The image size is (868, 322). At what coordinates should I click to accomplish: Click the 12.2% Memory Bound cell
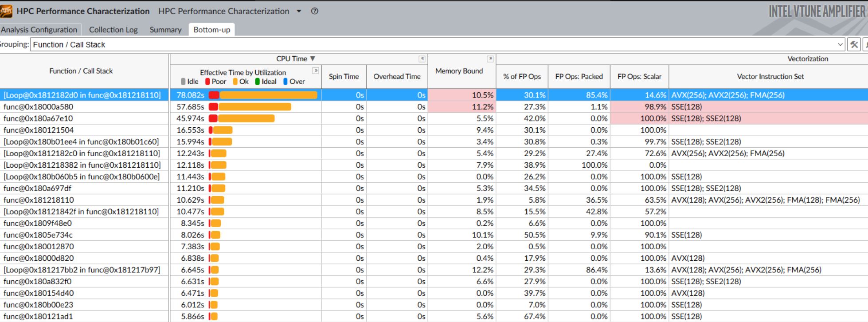pyautogui.click(x=462, y=270)
